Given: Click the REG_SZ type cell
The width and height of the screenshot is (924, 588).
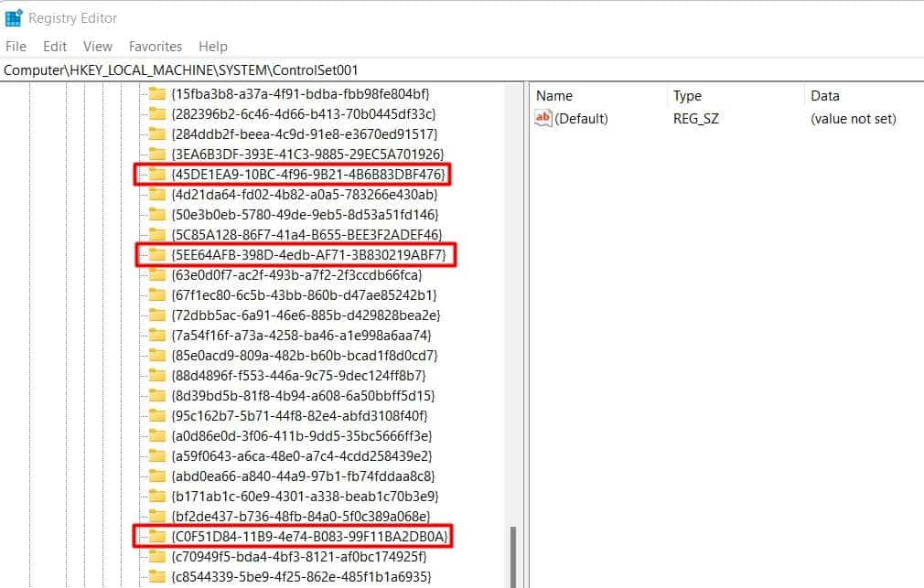Looking at the screenshot, I should pos(696,119).
